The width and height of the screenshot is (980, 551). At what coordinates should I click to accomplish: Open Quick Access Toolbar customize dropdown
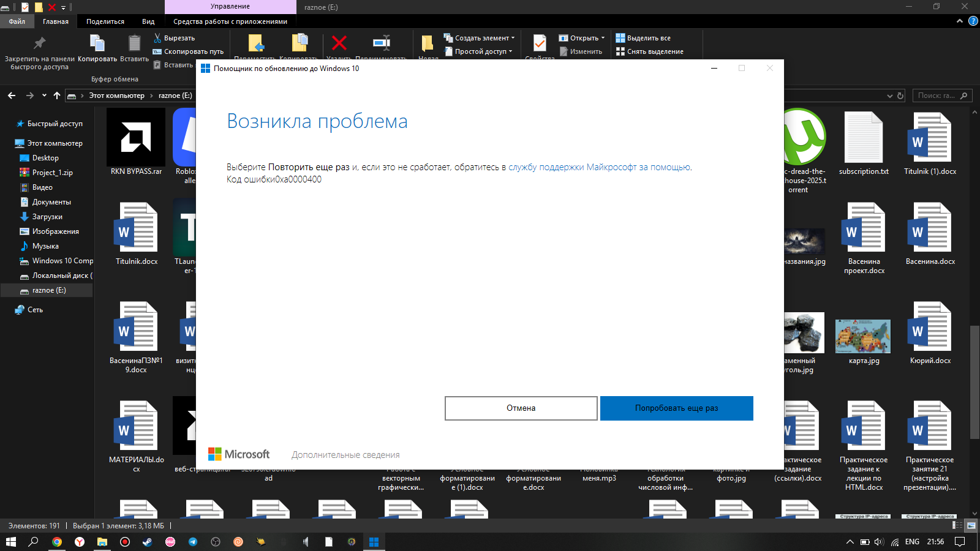point(63,7)
